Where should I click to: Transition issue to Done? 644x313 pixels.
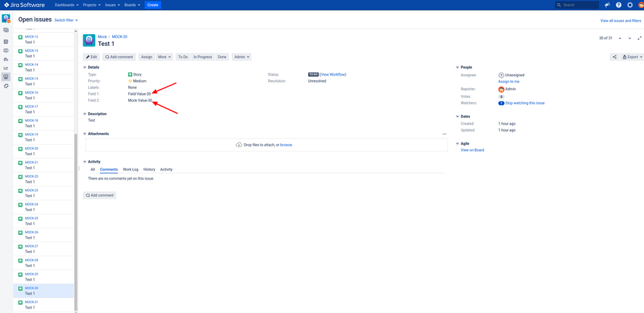tap(222, 57)
